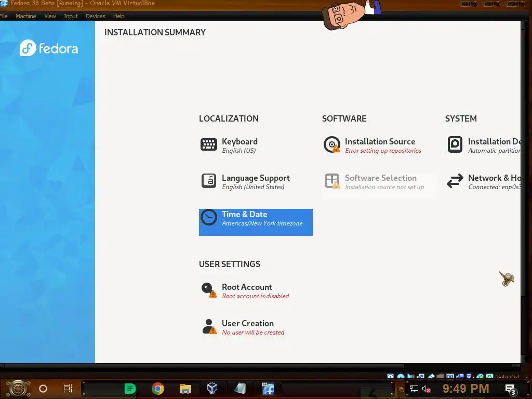Open Root Account key icon
The height and width of the screenshot is (399, 532).
pyautogui.click(x=209, y=290)
